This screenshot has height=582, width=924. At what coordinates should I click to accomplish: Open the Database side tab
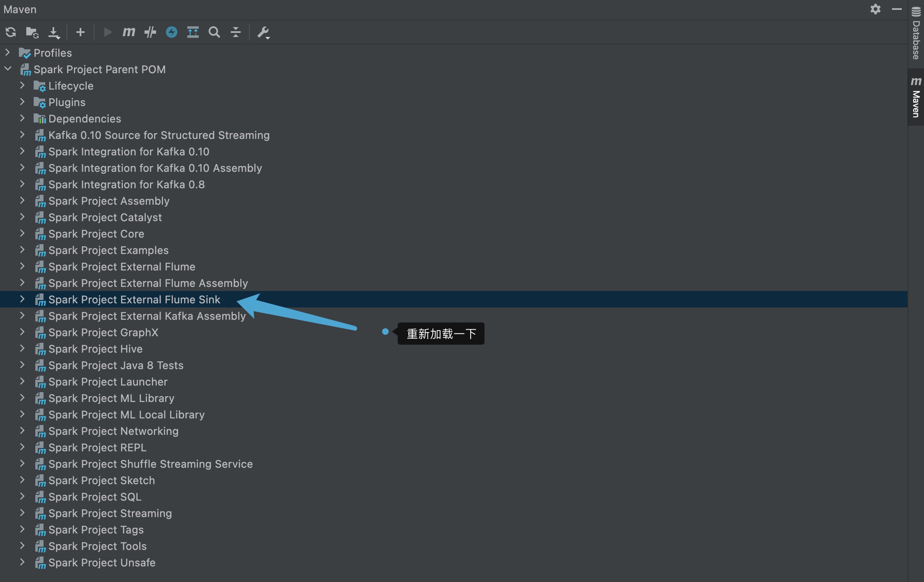pyautogui.click(x=916, y=34)
